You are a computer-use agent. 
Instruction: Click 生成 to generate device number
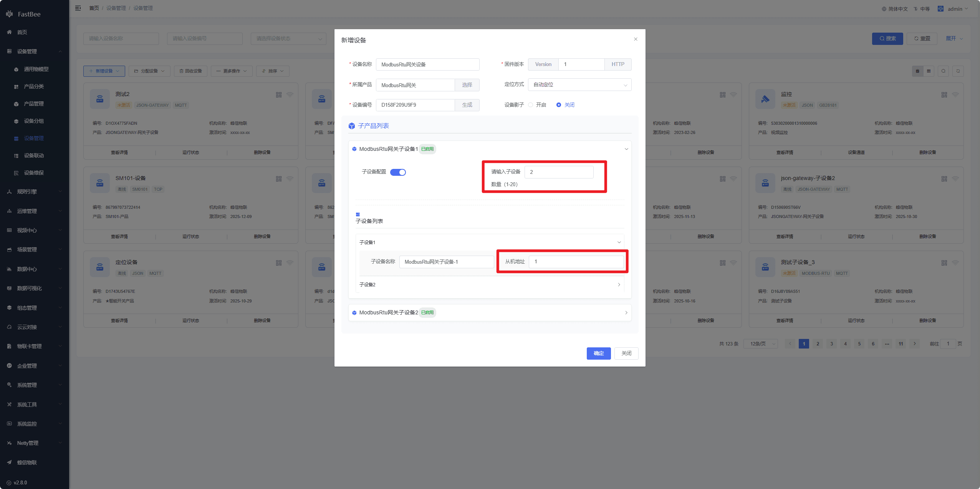(467, 105)
